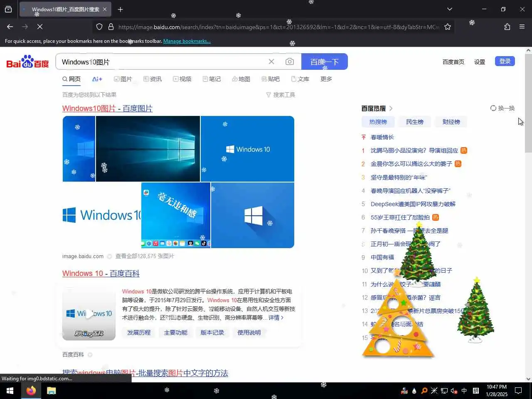
Task: Open hot search 金晨你怎么可以捅这么大的篓子
Action: click(x=411, y=164)
